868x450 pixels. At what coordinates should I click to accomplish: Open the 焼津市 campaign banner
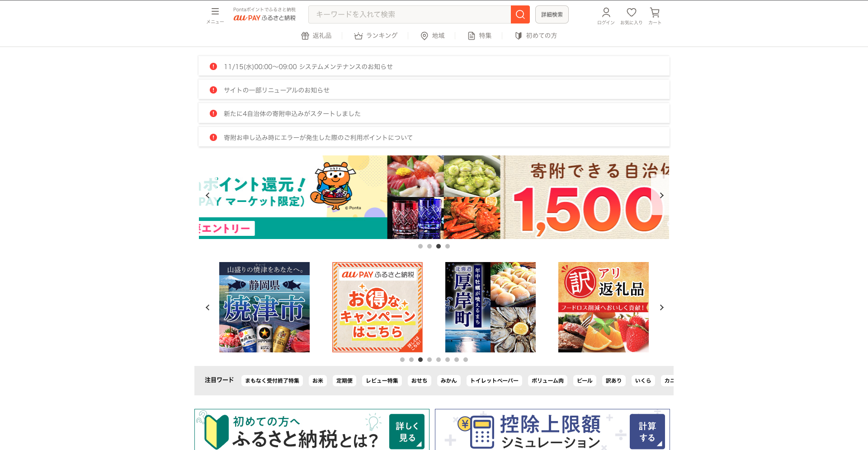[x=264, y=307]
